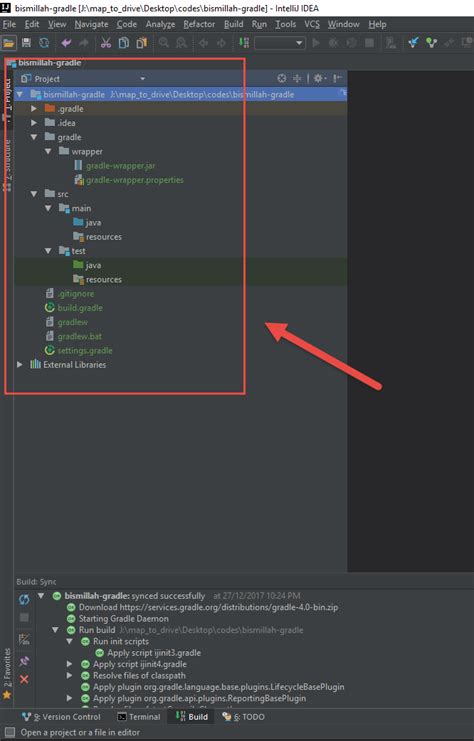Click the Hide Project panel icon
Viewport: 474px width, 741px height.
tap(338, 78)
